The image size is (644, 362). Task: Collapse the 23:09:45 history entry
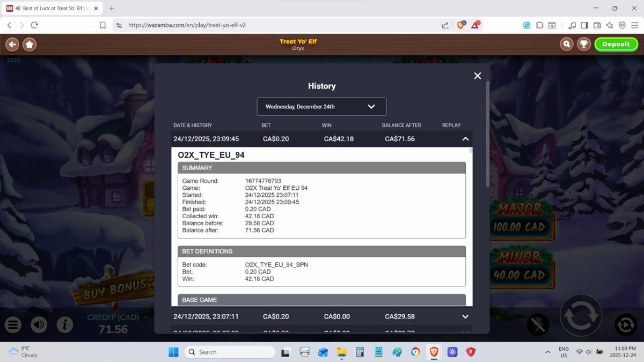pyautogui.click(x=465, y=139)
